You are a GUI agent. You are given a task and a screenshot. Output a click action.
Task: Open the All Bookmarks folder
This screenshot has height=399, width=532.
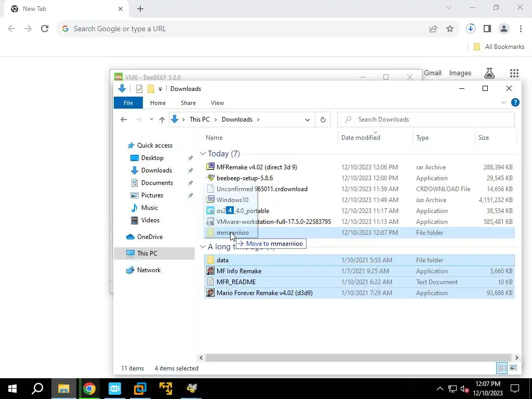pos(499,47)
